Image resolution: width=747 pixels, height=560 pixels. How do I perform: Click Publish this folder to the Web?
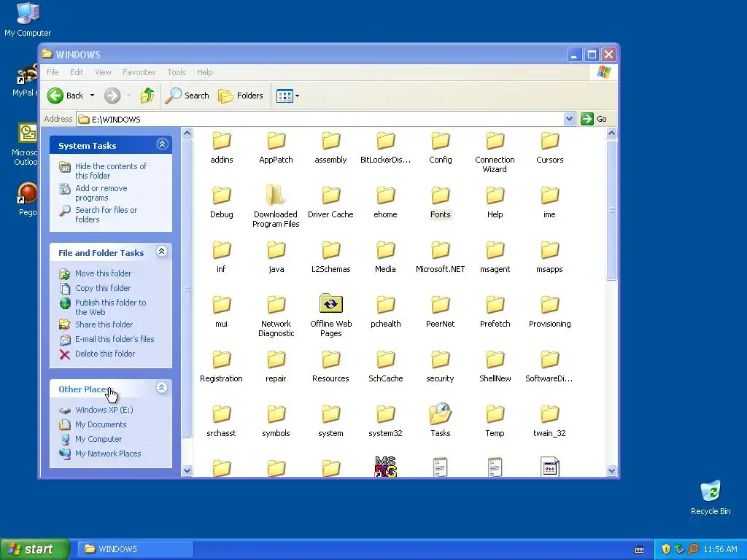coord(111,307)
